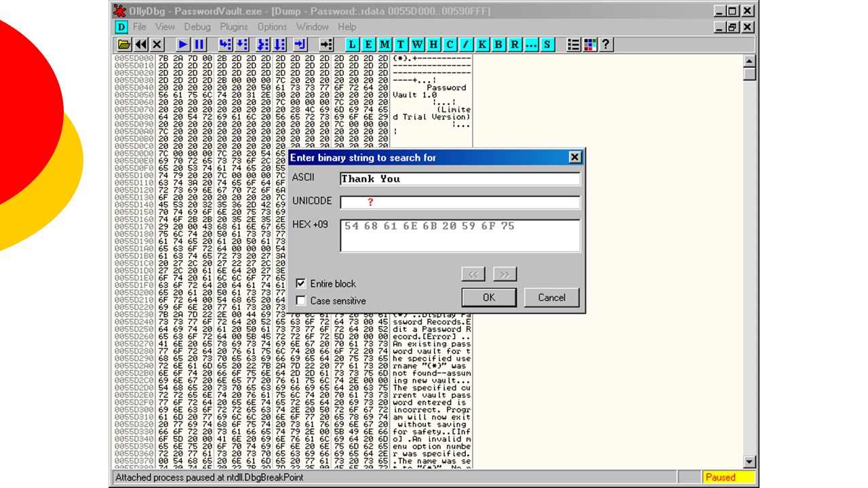Open the Help menu

coord(347,27)
